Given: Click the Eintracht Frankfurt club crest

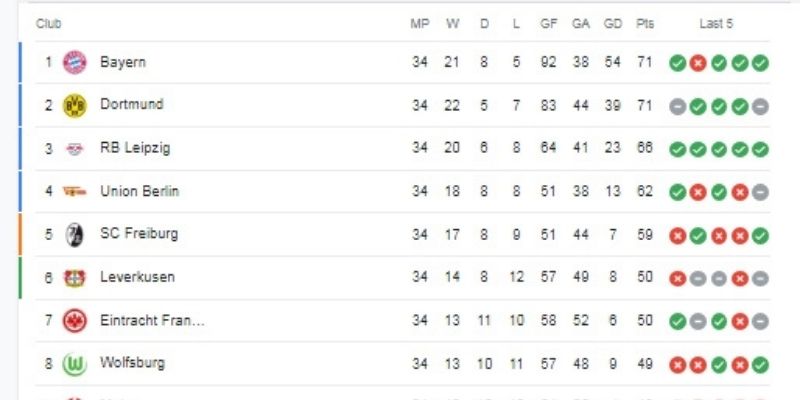Looking at the screenshot, I should point(75,320).
